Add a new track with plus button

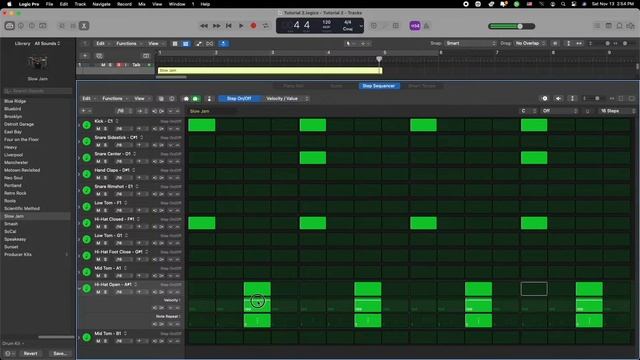coord(85,56)
